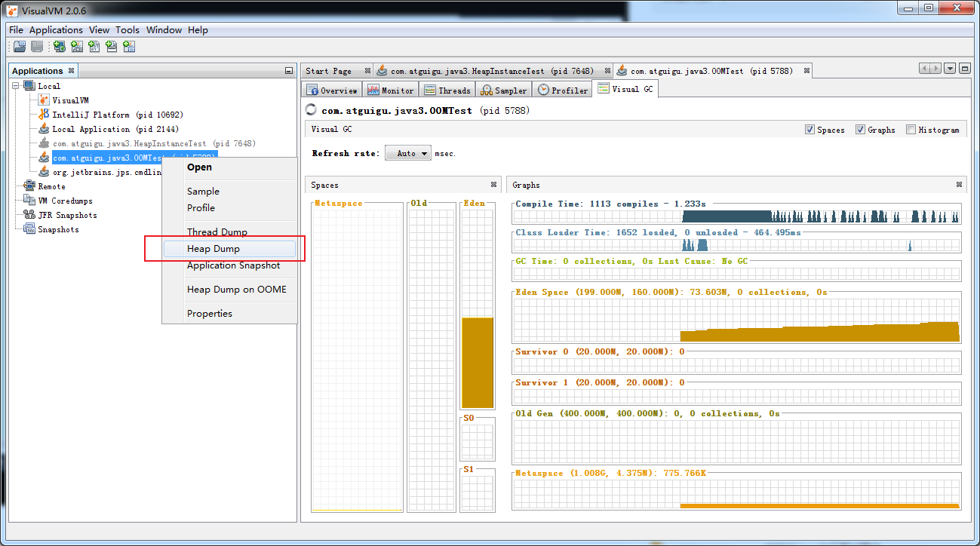Maximize the document window area
This screenshot has height=546, width=980.
click(964, 69)
